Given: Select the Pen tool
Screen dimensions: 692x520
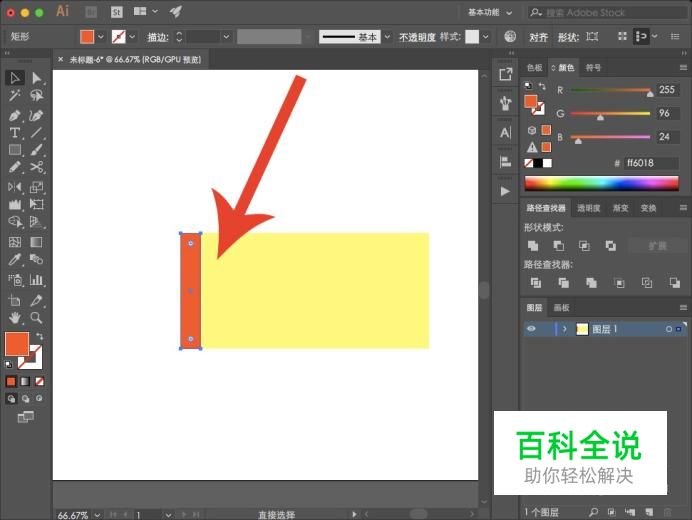Looking at the screenshot, I should tap(15, 114).
